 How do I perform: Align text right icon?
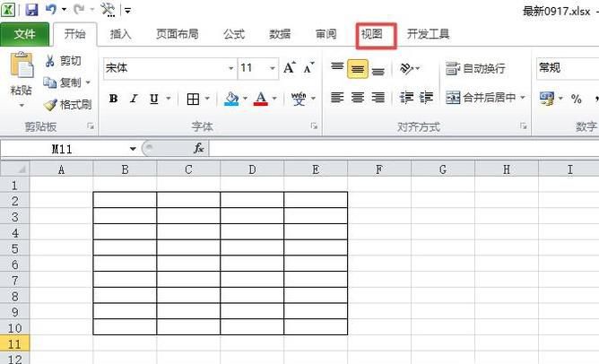pos(378,98)
